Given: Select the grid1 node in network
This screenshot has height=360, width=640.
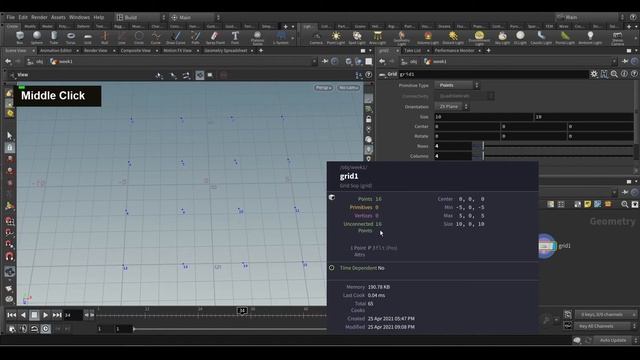Looking at the screenshot, I should (547, 246).
